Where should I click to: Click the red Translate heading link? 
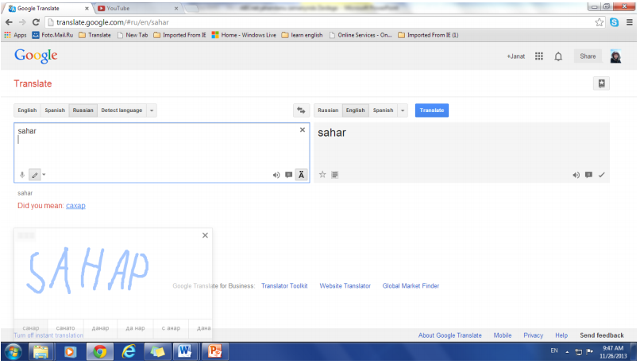[33, 83]
